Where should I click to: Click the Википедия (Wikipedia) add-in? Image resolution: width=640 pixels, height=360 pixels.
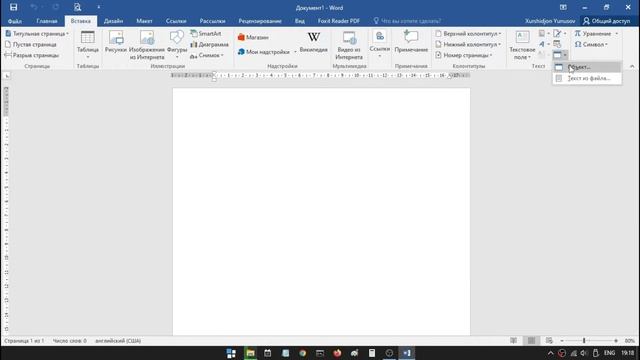coord(313,42)
